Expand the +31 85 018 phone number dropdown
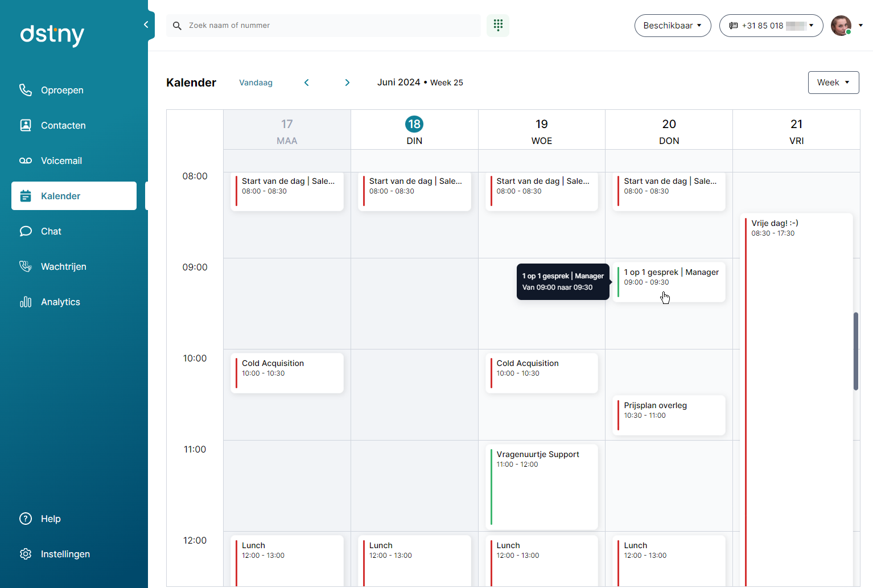 pos(771,26)
